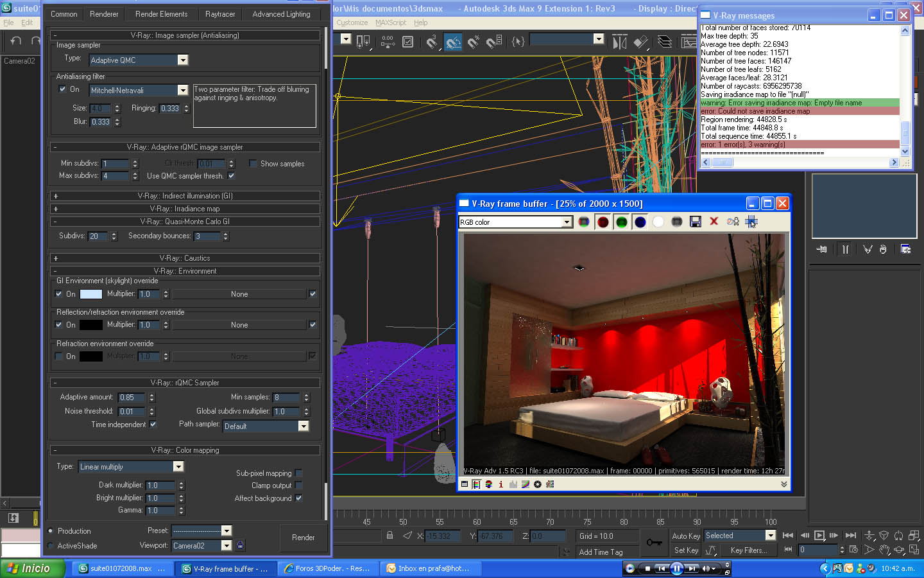Pause playback in the taskbar media player
Screen dimensions: 924x578
(x=676, y=568)
